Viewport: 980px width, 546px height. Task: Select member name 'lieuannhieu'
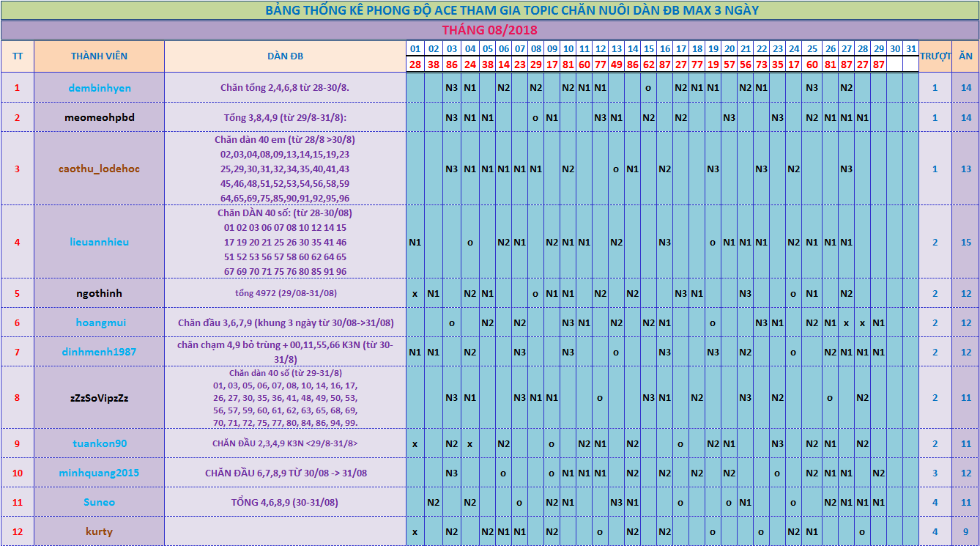(x=100, y=242)
